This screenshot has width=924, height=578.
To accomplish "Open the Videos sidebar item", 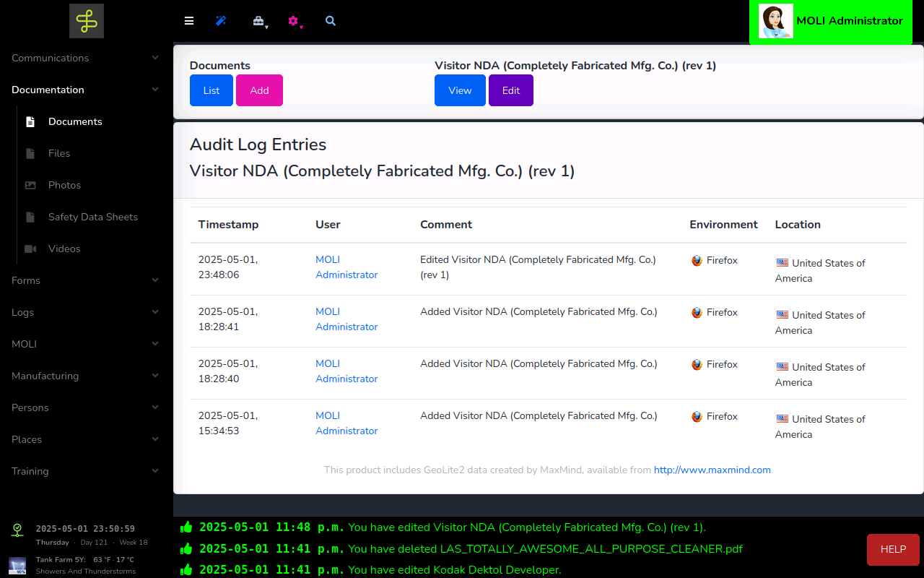I will 64,249.
